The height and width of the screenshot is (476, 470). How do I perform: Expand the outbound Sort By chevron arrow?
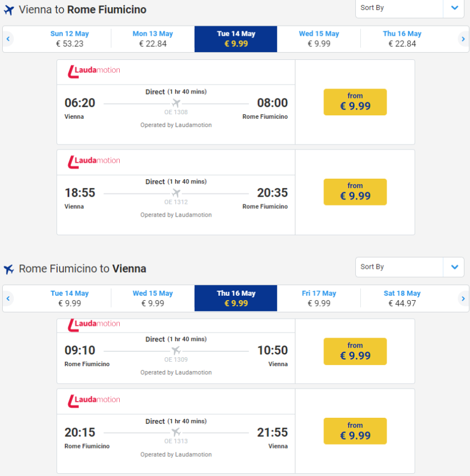454,8
